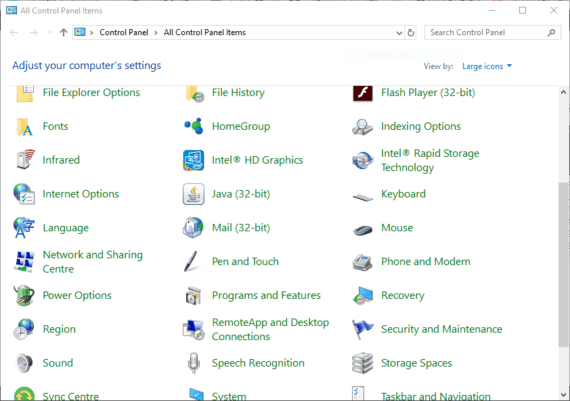Click the scrollbar down arrow

(563, 394)
